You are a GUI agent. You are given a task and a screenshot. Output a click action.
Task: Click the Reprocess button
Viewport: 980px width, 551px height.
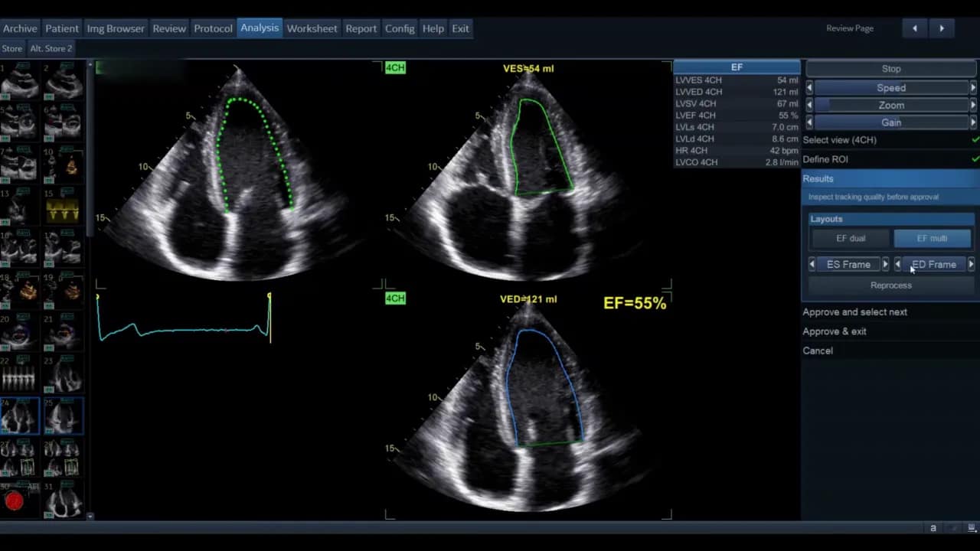[890, 285]
